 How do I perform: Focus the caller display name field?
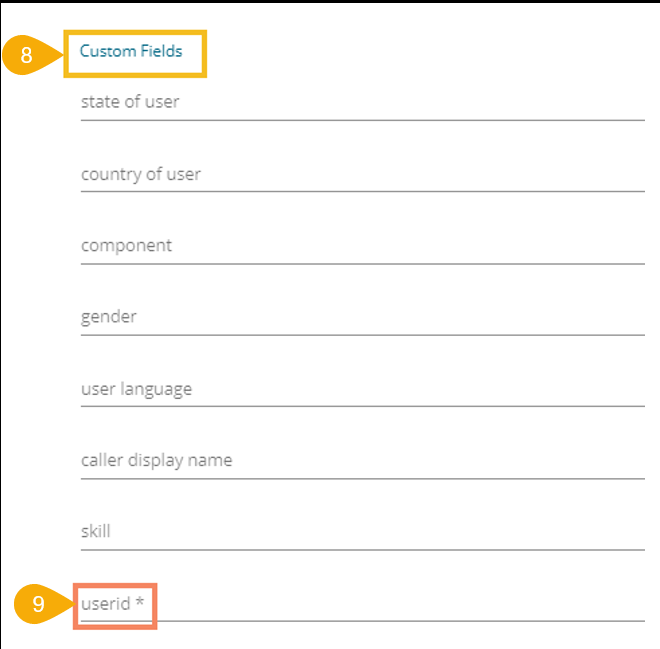pyautogui.click(x=362, y=461)
